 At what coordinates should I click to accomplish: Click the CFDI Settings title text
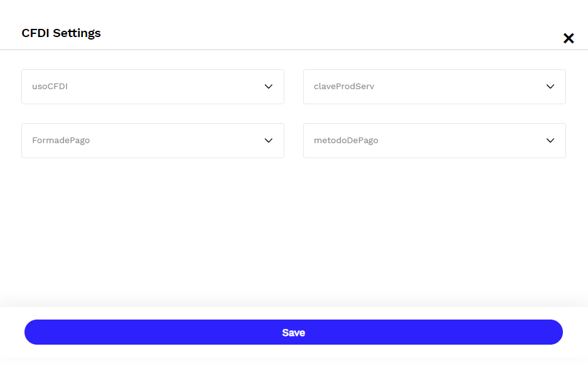61,33
